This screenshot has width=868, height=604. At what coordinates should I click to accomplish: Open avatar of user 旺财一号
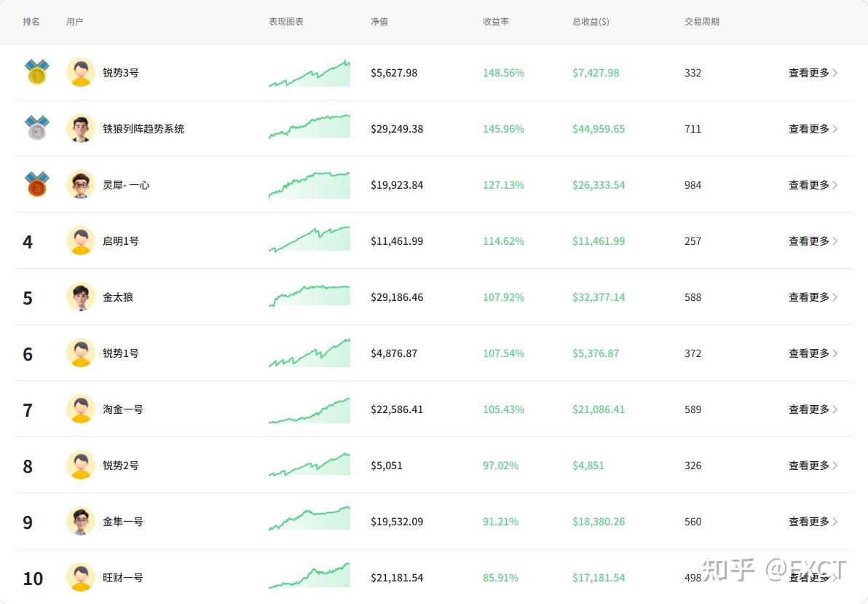click(81, 577)
